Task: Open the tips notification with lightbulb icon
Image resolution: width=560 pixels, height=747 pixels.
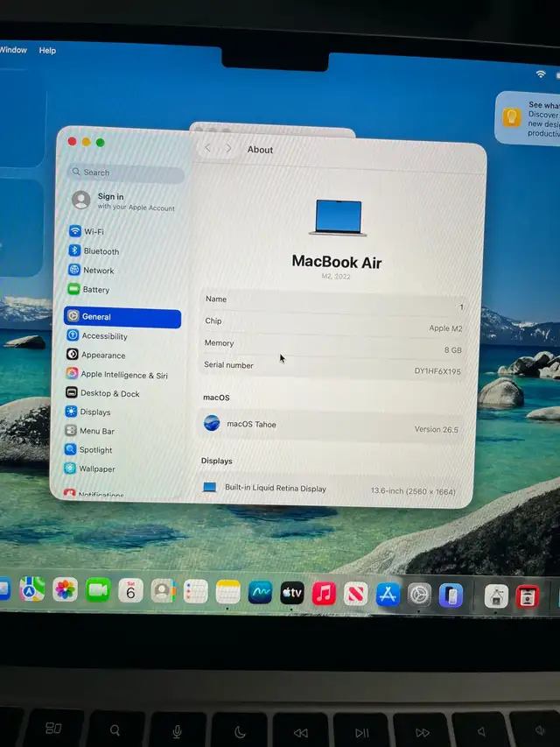Action: pos(528,118)
